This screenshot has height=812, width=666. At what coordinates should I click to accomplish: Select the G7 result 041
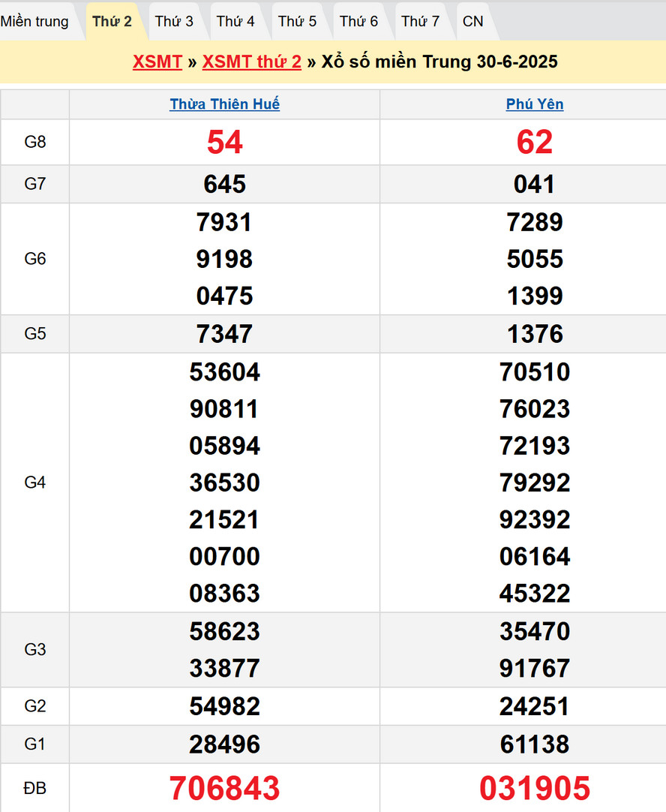point(535,184)
